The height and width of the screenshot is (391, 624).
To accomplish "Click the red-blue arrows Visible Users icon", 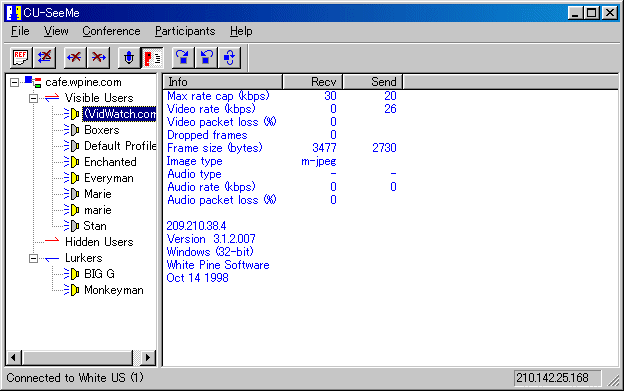I will (52, 98).
